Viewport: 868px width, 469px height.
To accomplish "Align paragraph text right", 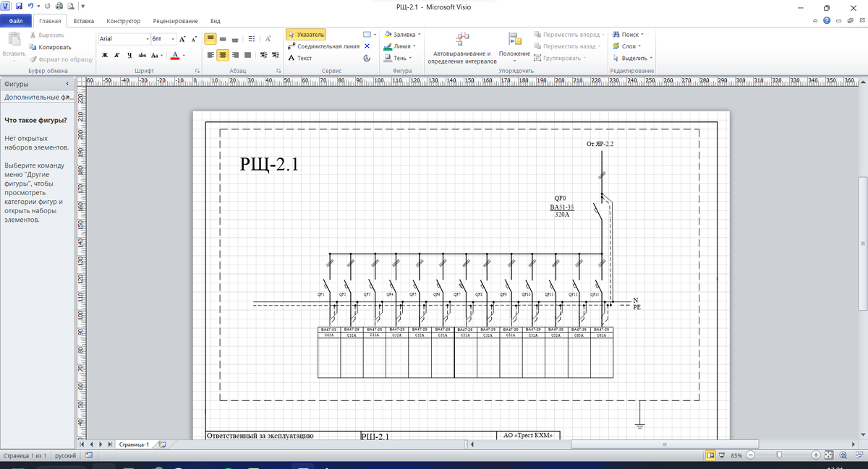I will tap(237, 55).
